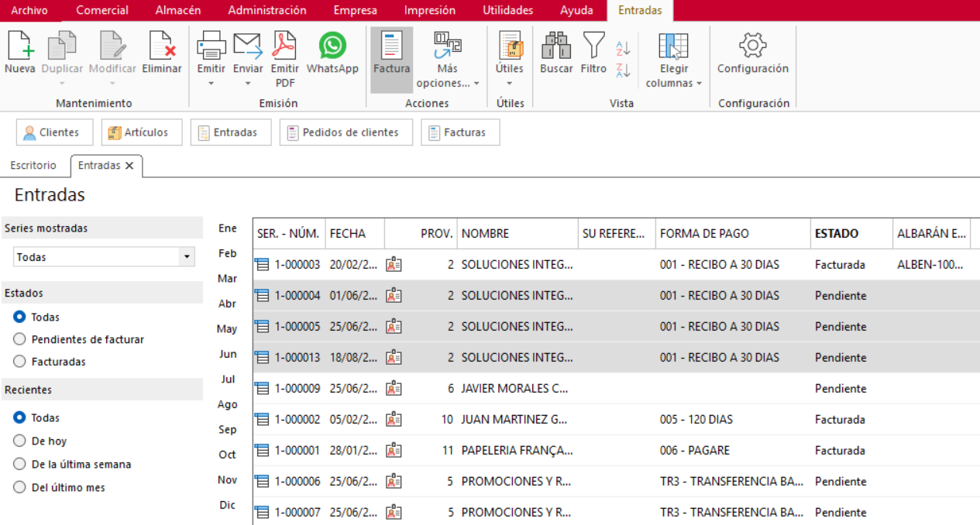This screenshot has height=525, width=980.
Task: Click document icon of entry 1-000001
Action: pos(262,451)
